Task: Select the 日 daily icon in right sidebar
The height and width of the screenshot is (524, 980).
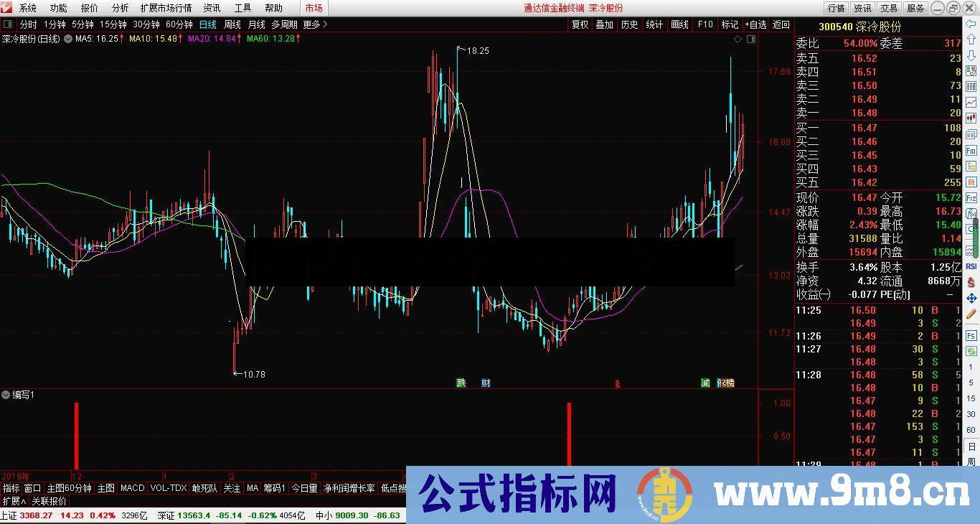Action: coord(971,446)
